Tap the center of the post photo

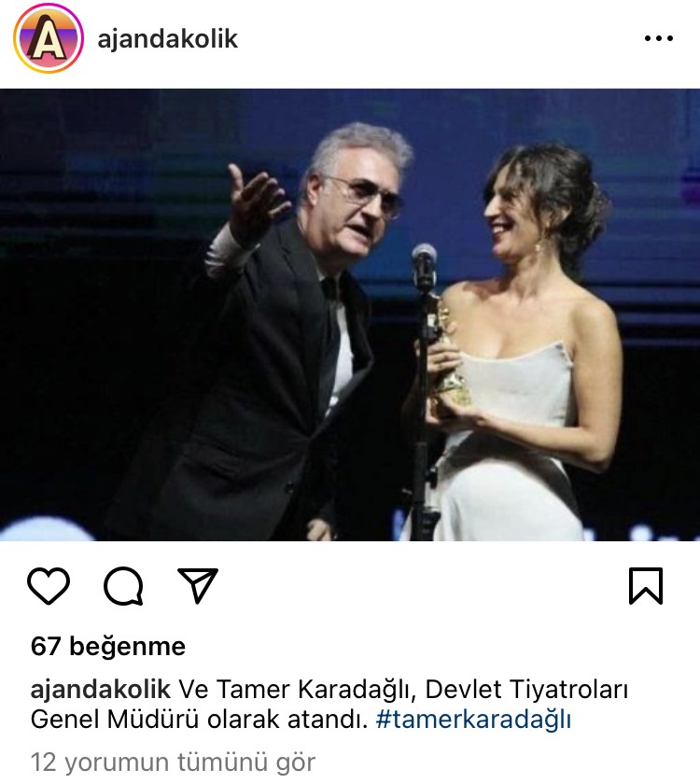point(350,315)
